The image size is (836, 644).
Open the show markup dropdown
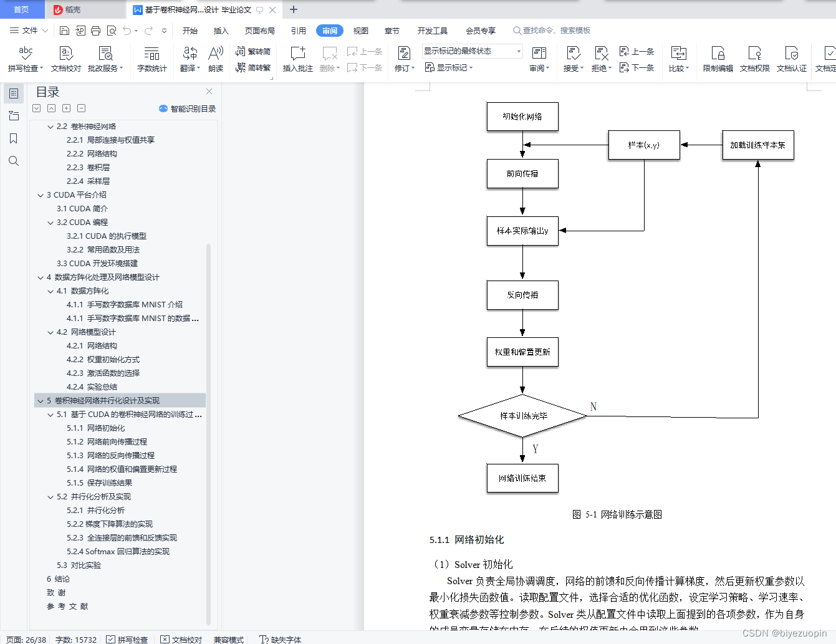(449, 67)
